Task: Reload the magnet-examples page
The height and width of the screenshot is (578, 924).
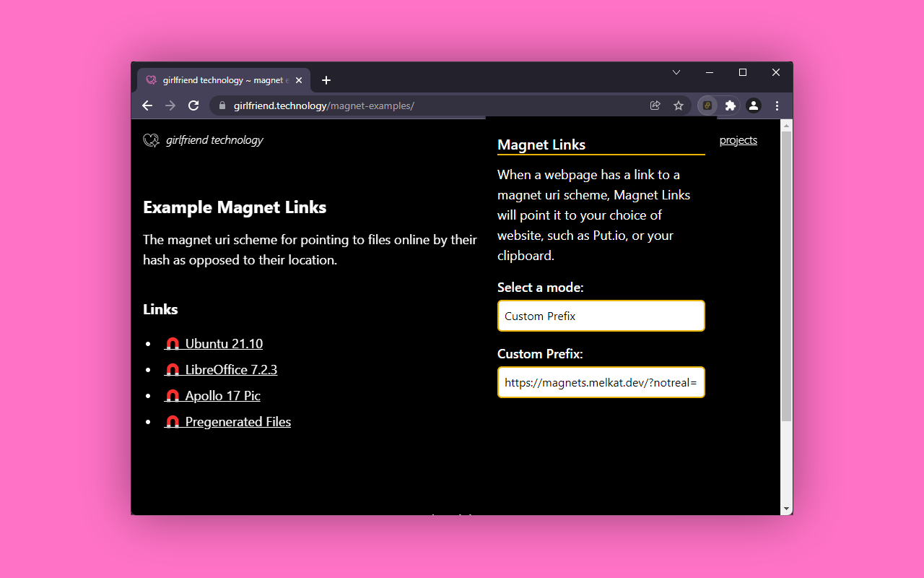Action: (x=193, y=105)
